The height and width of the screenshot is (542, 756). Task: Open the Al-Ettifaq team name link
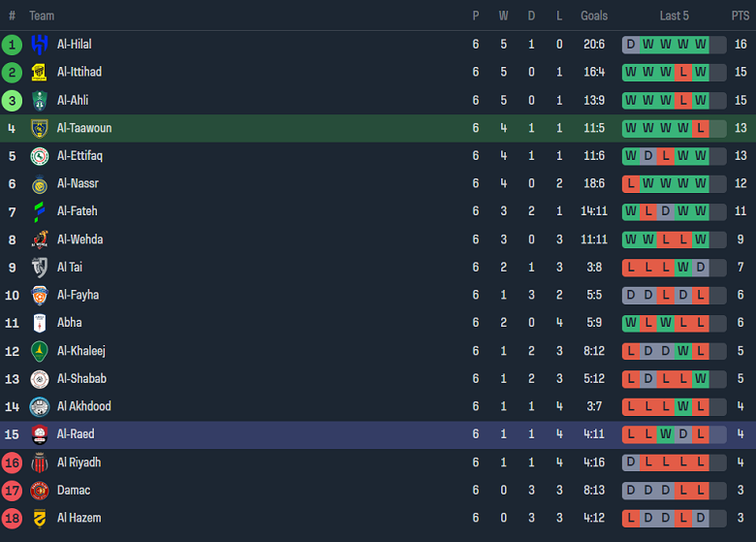pos(79,156)
